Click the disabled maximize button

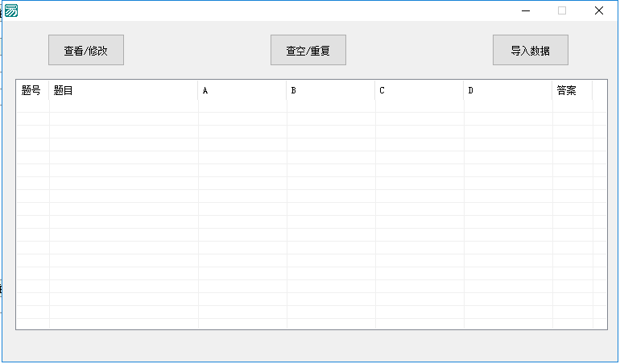pyautogui.click(x=562, y=10)
